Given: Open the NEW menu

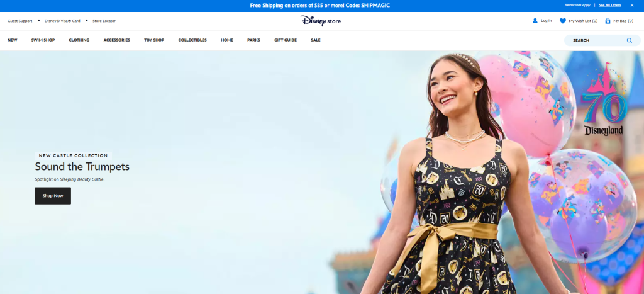Looking at the screenshot, I should click(x=13, y=40).
